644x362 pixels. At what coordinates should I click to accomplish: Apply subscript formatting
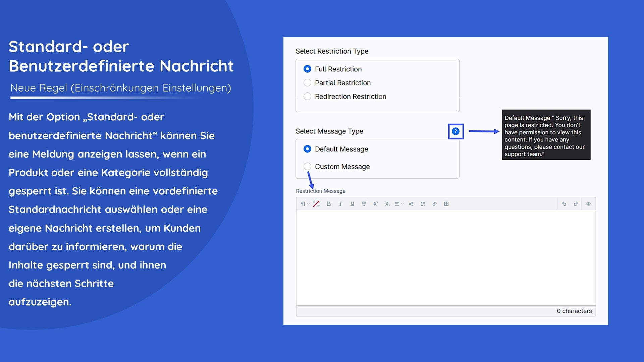click(x=387, y=204)
